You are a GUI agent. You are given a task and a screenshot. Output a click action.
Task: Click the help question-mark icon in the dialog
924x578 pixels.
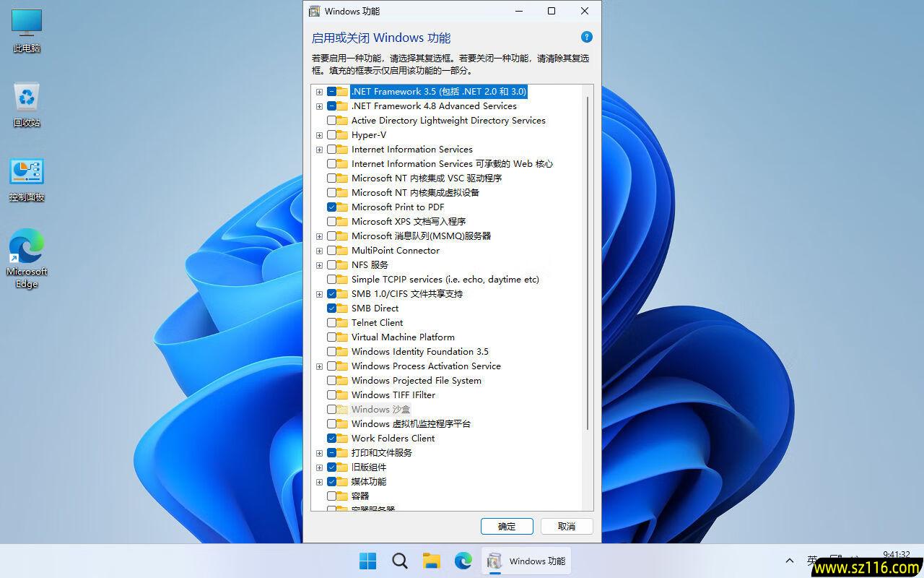tap(586, 37)
